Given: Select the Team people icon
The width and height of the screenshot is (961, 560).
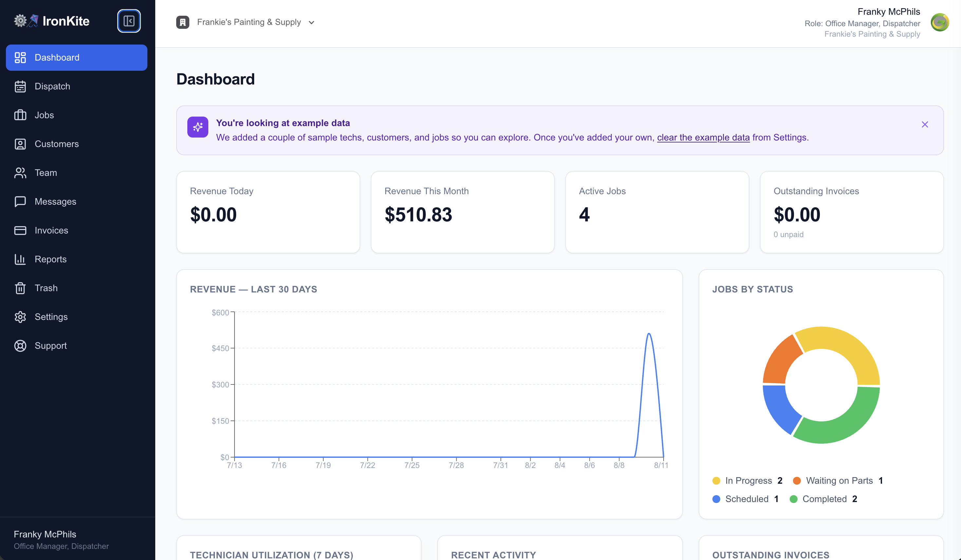Looking at the screenshot, I should [x=20, y=173].
